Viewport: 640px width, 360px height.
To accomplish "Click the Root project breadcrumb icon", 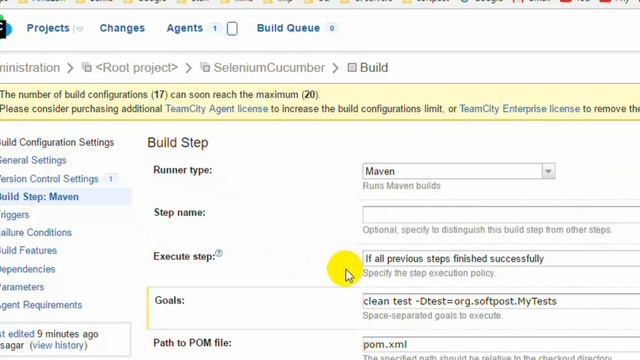I will 87,67.
